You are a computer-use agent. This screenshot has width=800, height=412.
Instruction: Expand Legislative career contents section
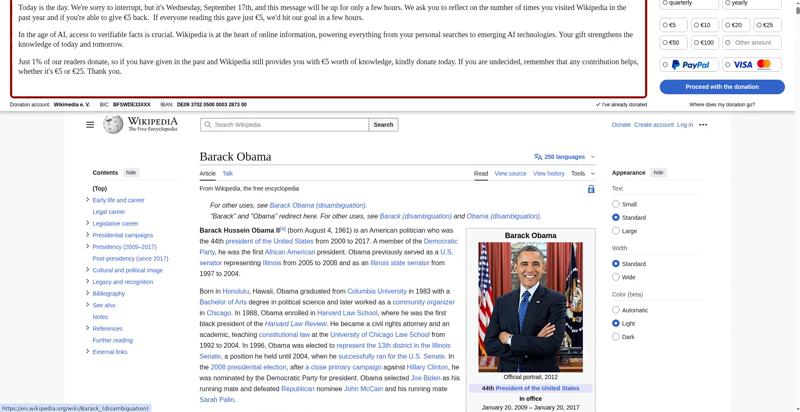click(x=88, y=223)
